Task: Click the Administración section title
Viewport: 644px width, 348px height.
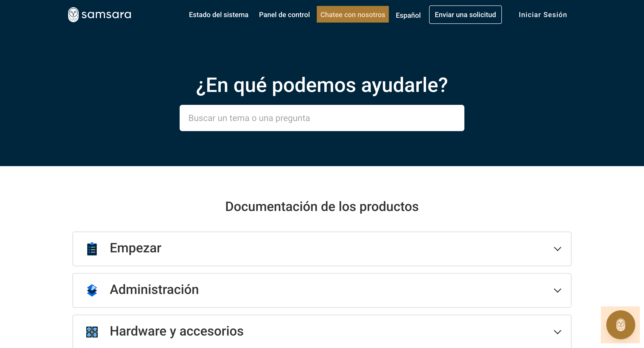Action: [x=154, y=289]
